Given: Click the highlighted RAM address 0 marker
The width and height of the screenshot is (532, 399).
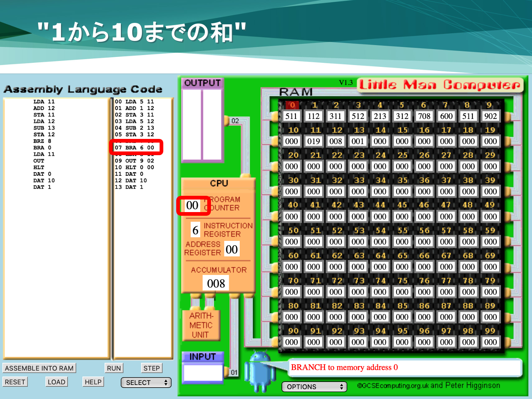Looking at the screenshot, I should coord(292,105).
